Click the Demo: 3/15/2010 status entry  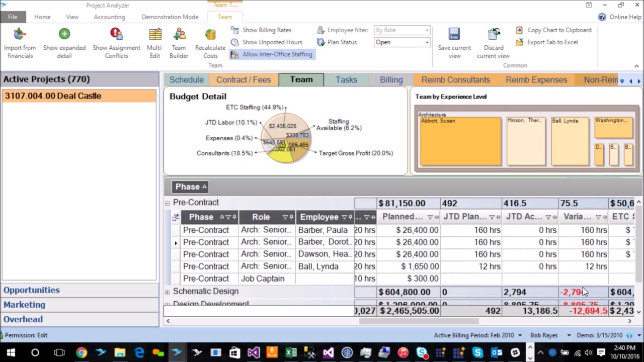599,335
